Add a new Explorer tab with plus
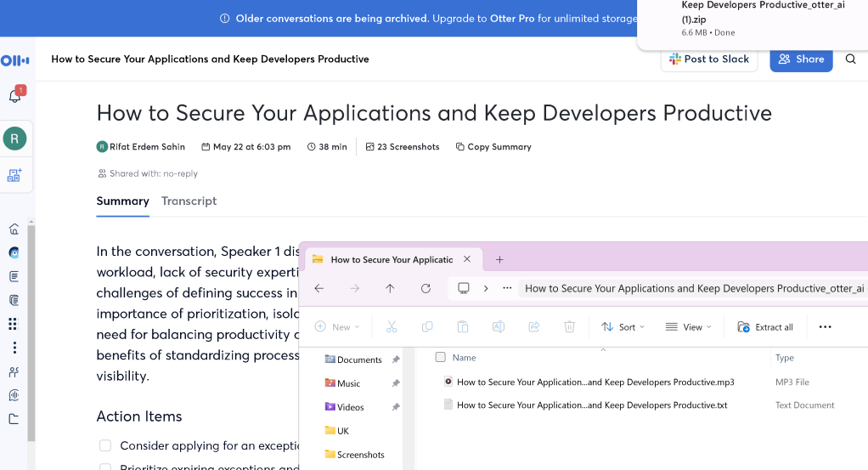 point(499,259)
